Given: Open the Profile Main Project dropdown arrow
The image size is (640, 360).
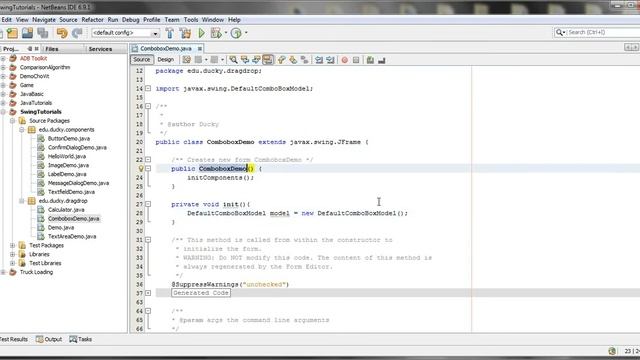Looking at the screenshot, I should (246, 33).
